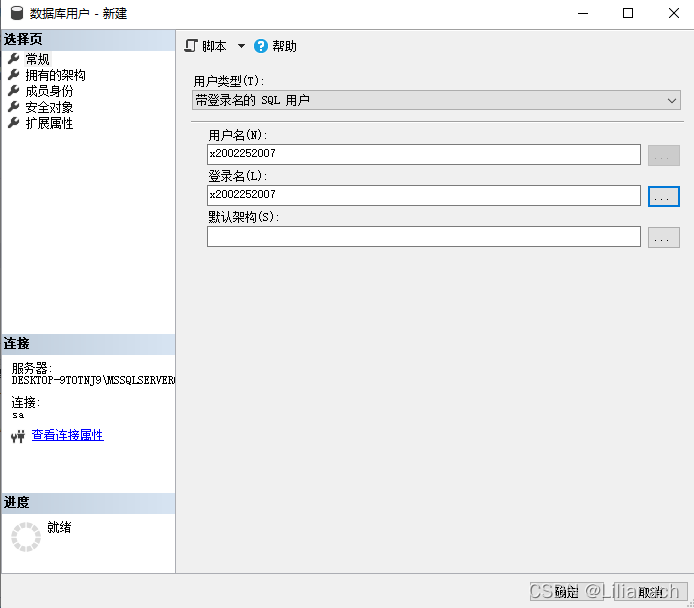Viewport: 694px width, 608px height.
Task: Click the database icon in title bar
Action: pos(17,13)
